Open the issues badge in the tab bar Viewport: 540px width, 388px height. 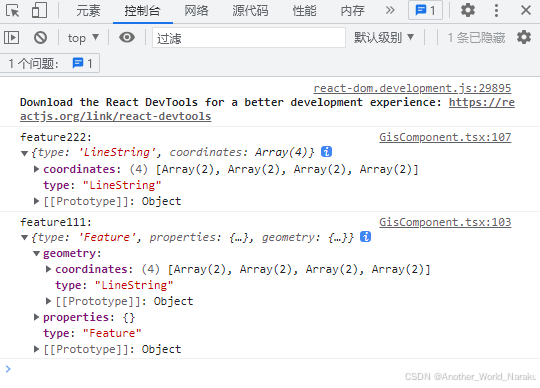[425, 10]
